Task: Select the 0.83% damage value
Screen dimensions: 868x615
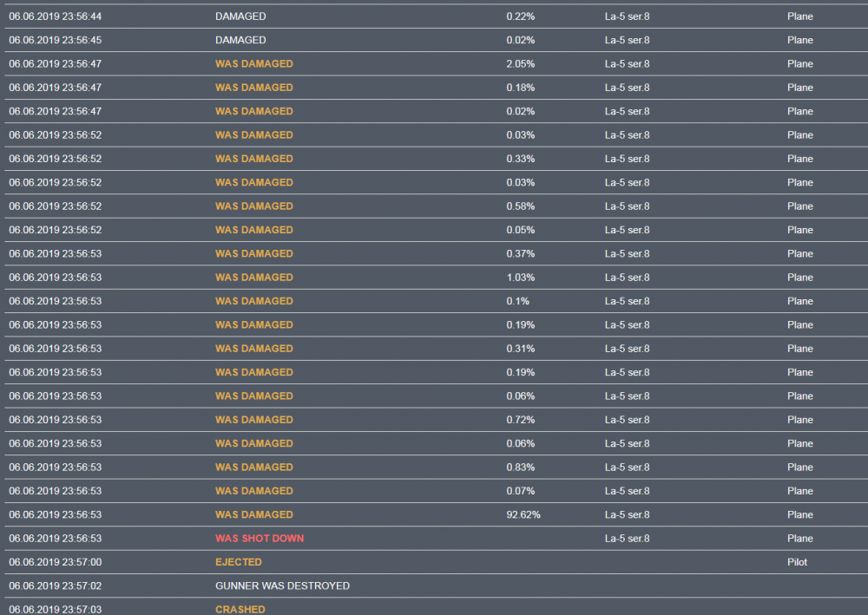Action: [x=521, y=468]
